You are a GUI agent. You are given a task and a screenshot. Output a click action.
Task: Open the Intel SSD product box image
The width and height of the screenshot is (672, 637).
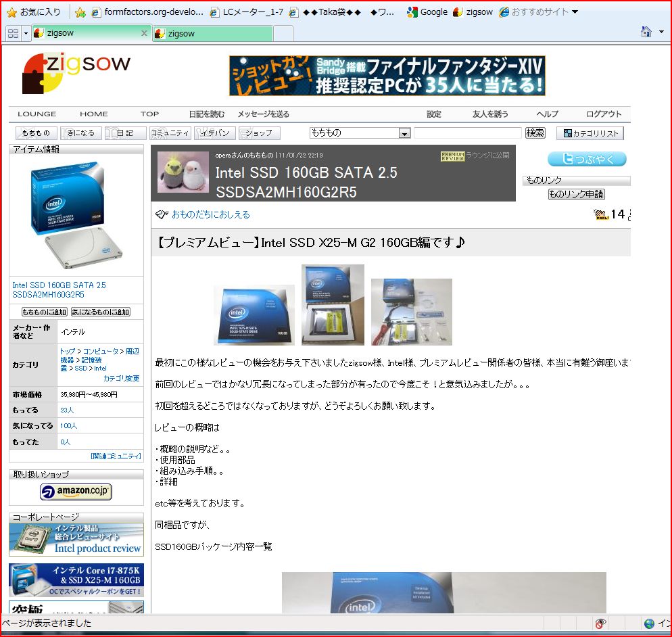tap(76, 215)
